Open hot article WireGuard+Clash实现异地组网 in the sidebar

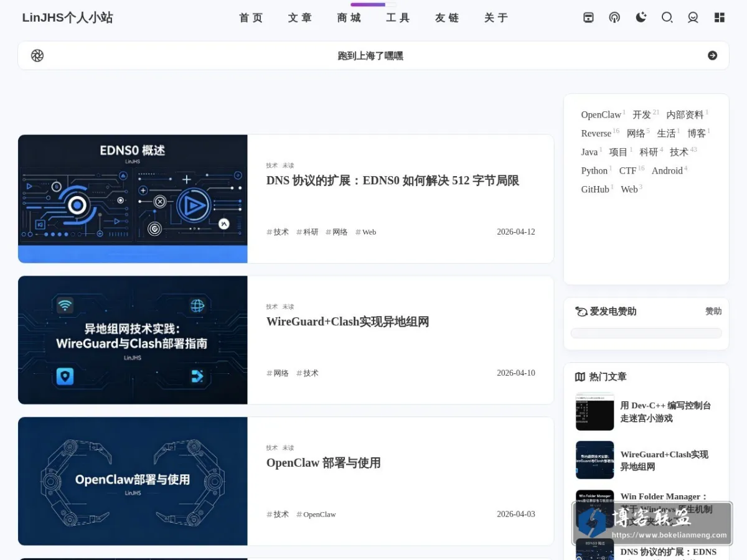click(x=664, y=460)
